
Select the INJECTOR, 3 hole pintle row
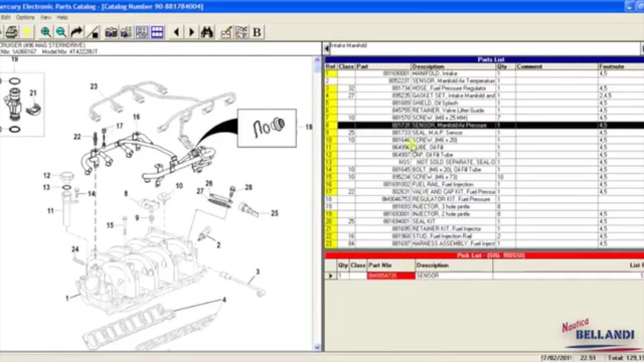[484, 207]
